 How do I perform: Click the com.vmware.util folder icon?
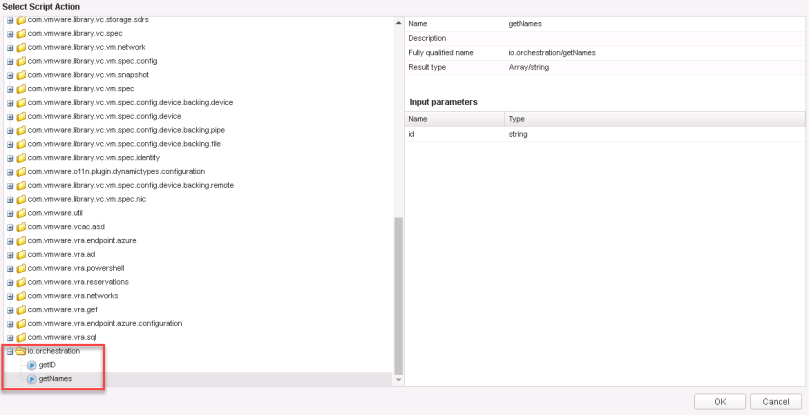click(x=21, y=213)
